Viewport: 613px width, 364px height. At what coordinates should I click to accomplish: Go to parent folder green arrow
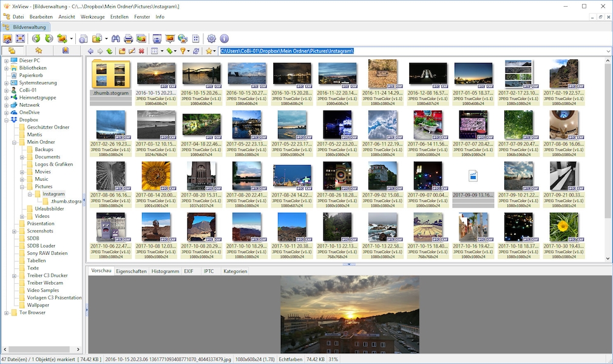point(109,51)
